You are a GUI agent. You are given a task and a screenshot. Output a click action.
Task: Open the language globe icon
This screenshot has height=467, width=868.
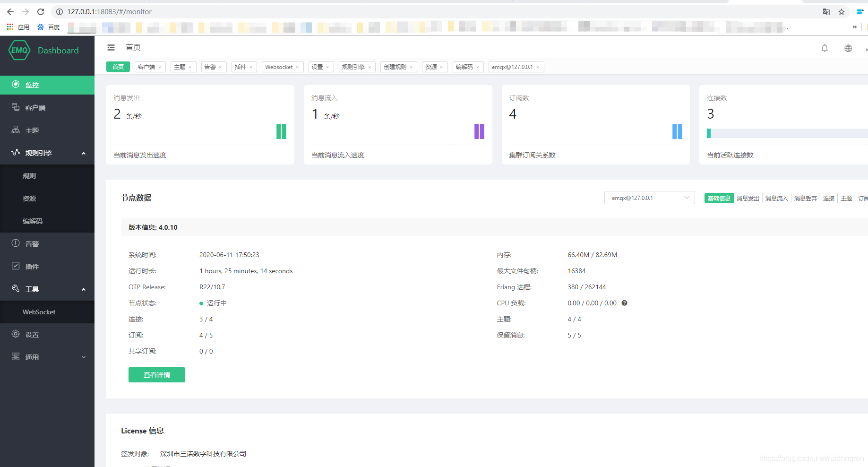(x=848, y=48)
